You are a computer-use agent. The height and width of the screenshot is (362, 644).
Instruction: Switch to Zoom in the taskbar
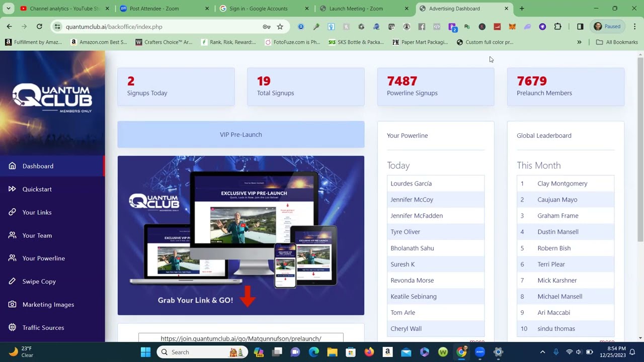(480, 352)
